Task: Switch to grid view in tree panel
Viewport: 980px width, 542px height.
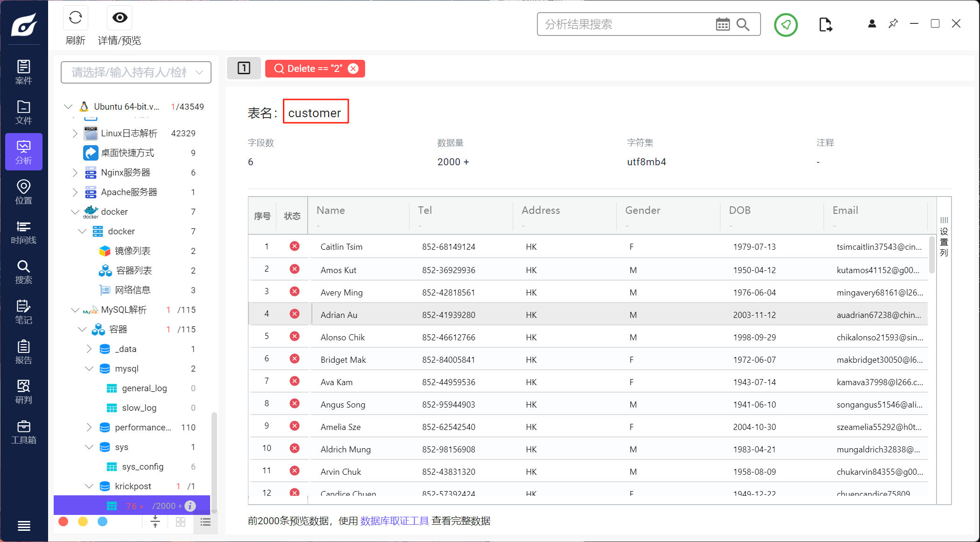Action: (181, 522)
